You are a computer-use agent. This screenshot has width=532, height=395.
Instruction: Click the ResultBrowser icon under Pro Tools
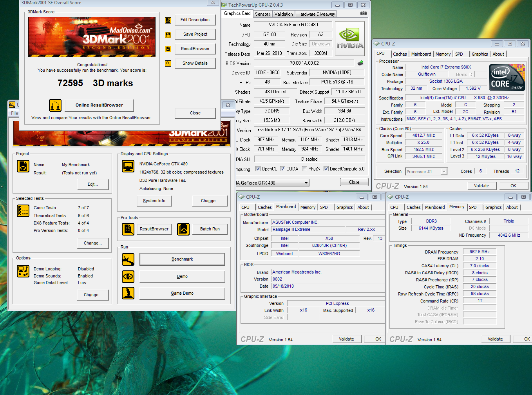[x=128, y=229]
